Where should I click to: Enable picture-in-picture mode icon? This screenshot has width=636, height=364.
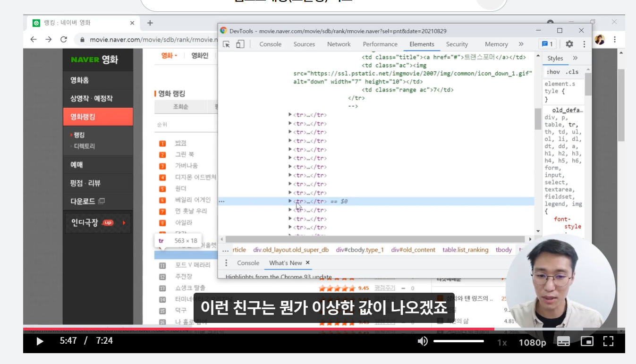[587, 341]
